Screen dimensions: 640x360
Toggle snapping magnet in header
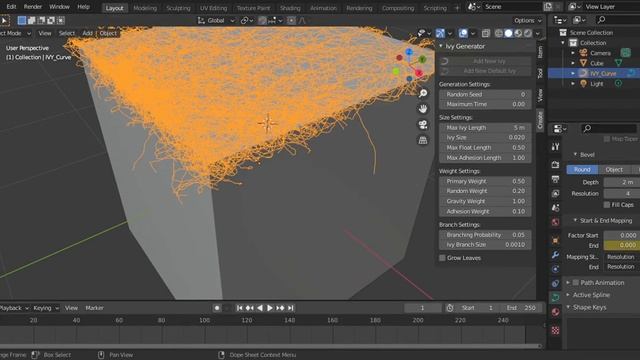click(262, 20)
